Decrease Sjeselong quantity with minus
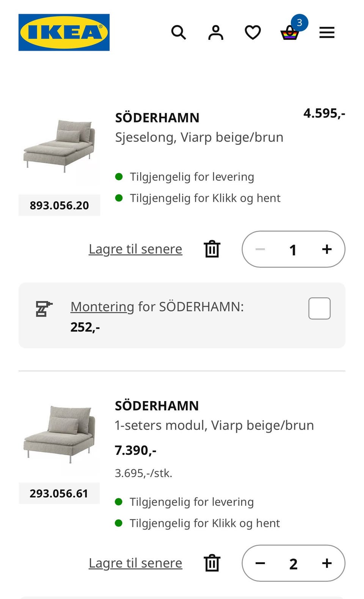 click(260, 249)
